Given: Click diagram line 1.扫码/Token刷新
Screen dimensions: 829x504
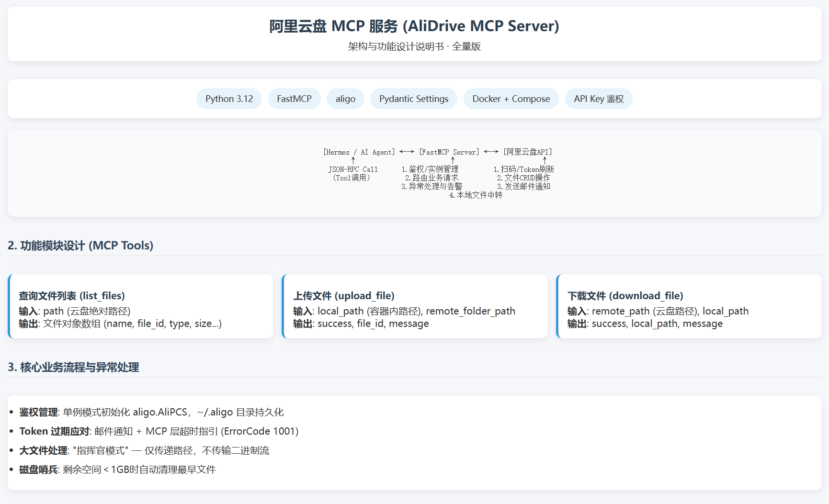Looking at the screenshot, I should (x=524, y=169).
